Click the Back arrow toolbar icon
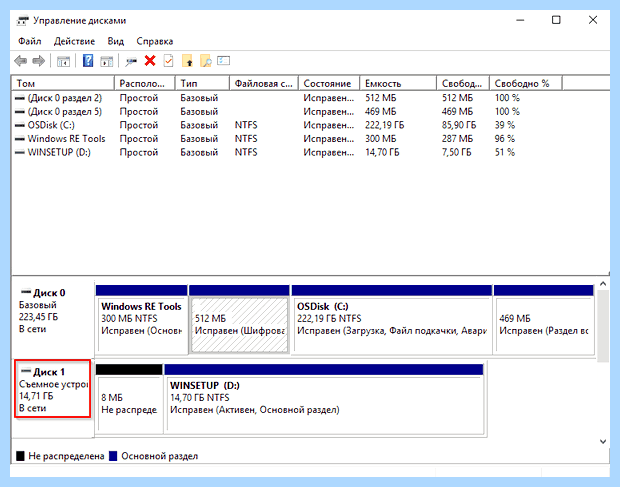The height and width of the screenshot is (487, 620). tap(21, 61)
